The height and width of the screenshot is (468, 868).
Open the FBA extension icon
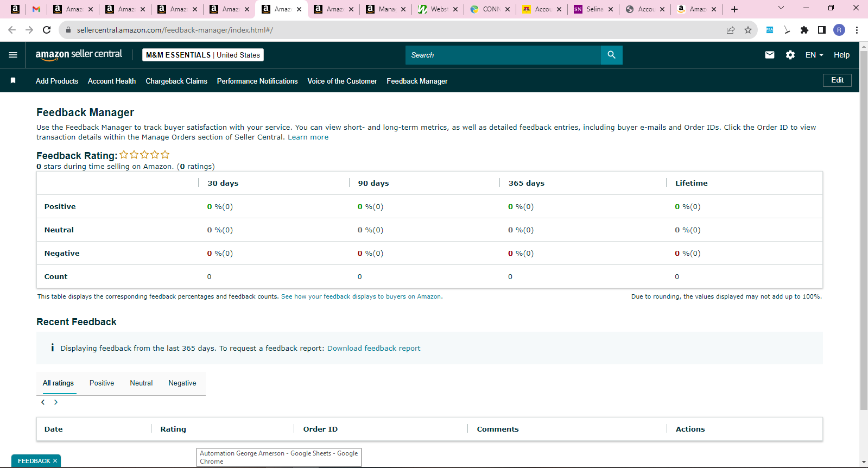770,30
